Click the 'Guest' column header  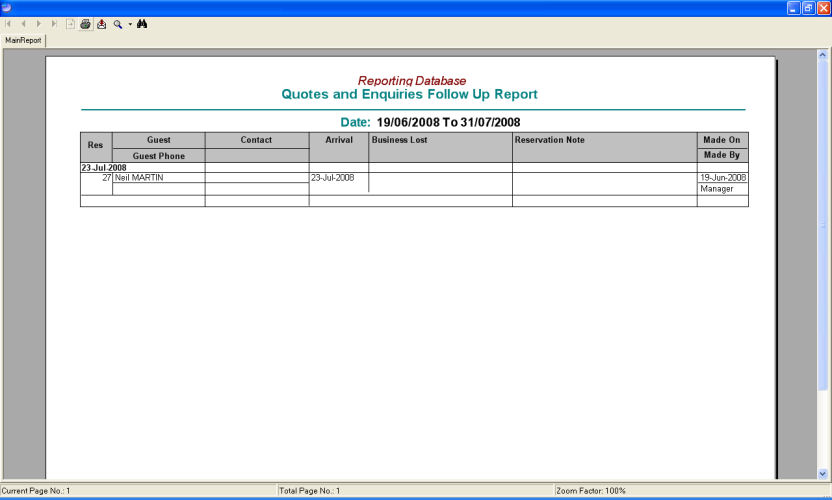159,140
